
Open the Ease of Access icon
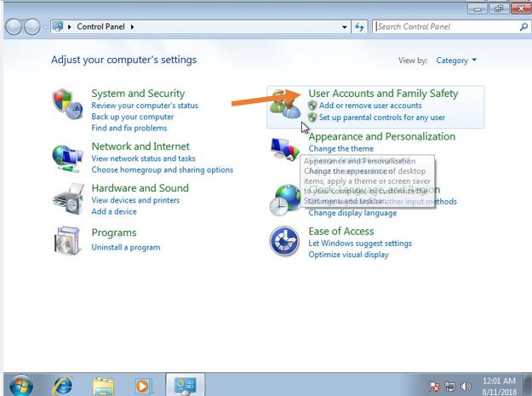(284, 241)
